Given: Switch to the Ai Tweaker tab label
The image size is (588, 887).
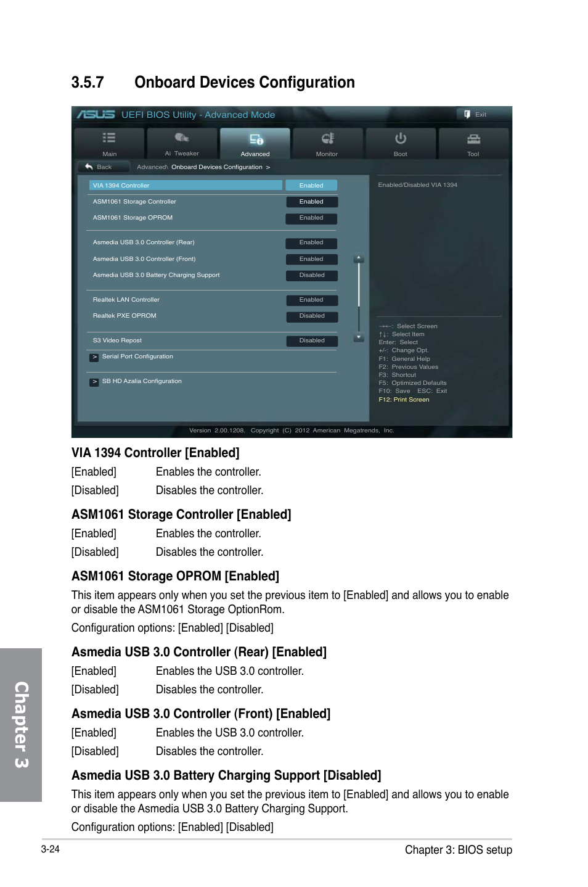Looking at the screenshot, I should point(182,154).
